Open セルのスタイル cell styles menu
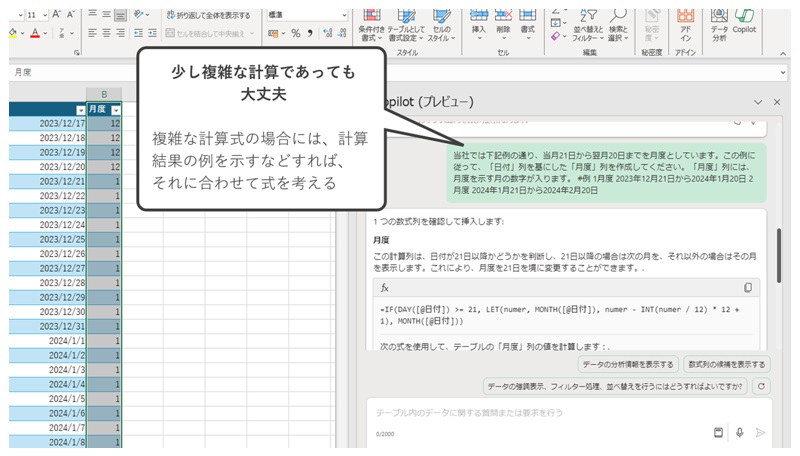Screen dimensions: 800x456 441,26
